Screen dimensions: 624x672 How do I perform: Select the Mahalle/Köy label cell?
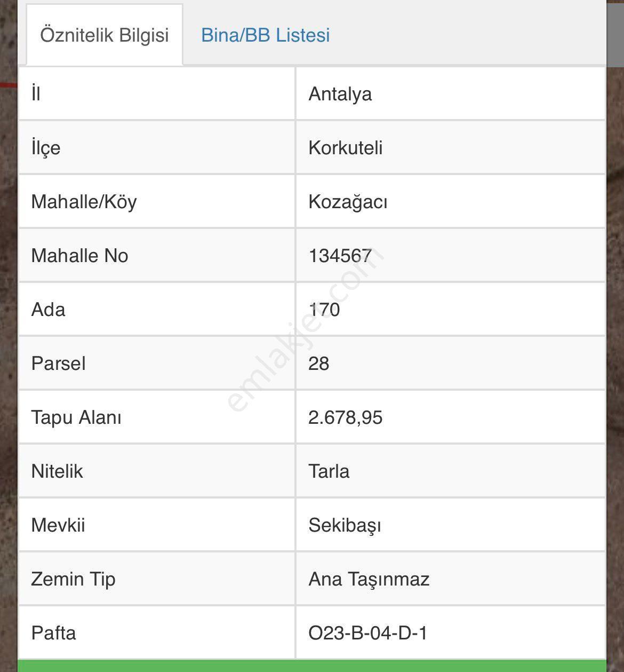coord(157,202)
